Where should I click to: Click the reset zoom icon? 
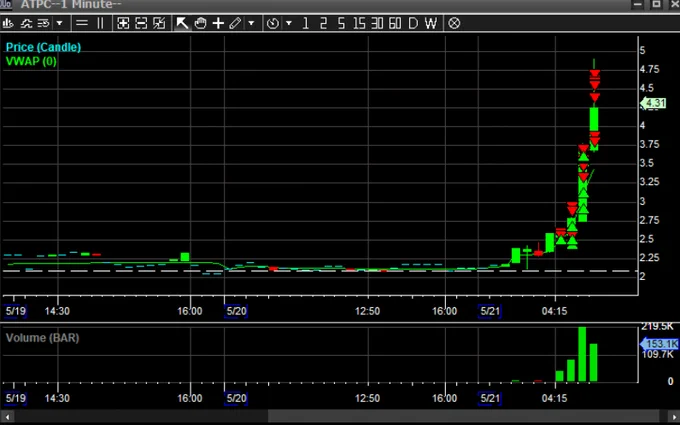[159, 23]
